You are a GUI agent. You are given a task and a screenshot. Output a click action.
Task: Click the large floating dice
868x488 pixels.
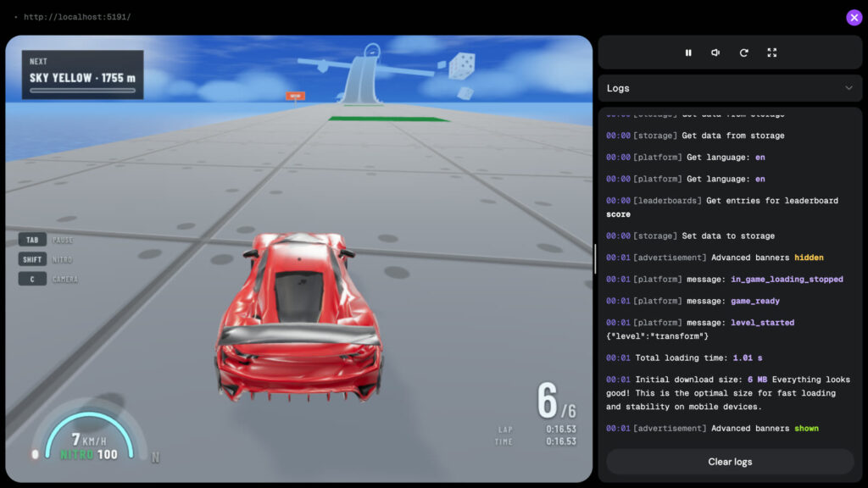(462, 66)
